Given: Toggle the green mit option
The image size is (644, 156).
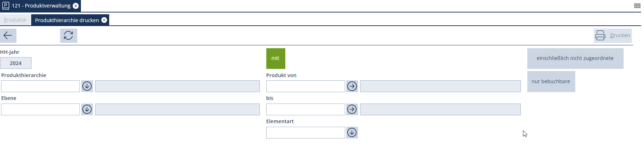Looking at the screenshot, I should pos(276,58).
